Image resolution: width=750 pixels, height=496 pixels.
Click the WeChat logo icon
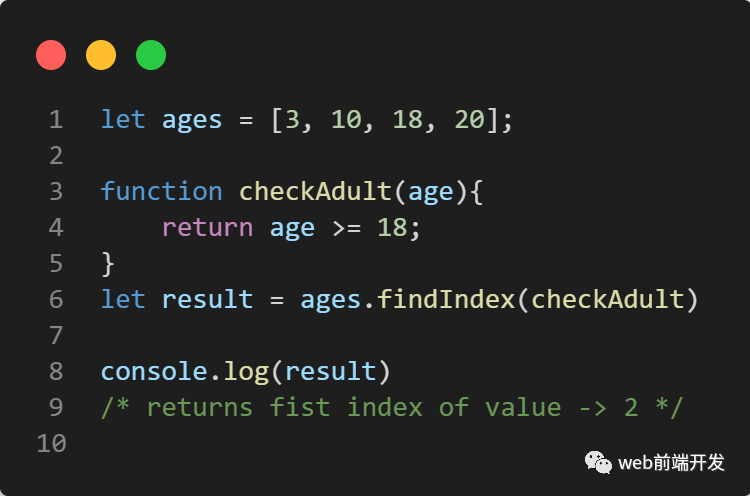599,461
